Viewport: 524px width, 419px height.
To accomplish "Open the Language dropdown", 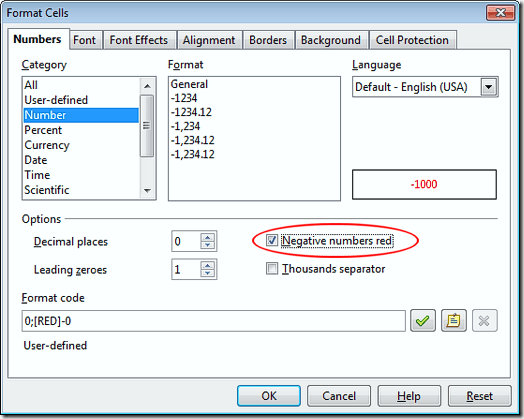I will 489,87.
